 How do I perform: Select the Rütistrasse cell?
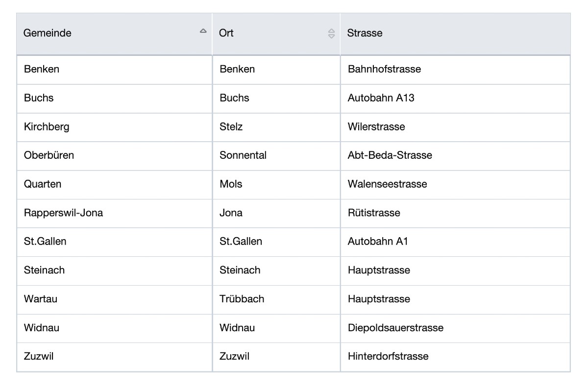click(455, 213)
